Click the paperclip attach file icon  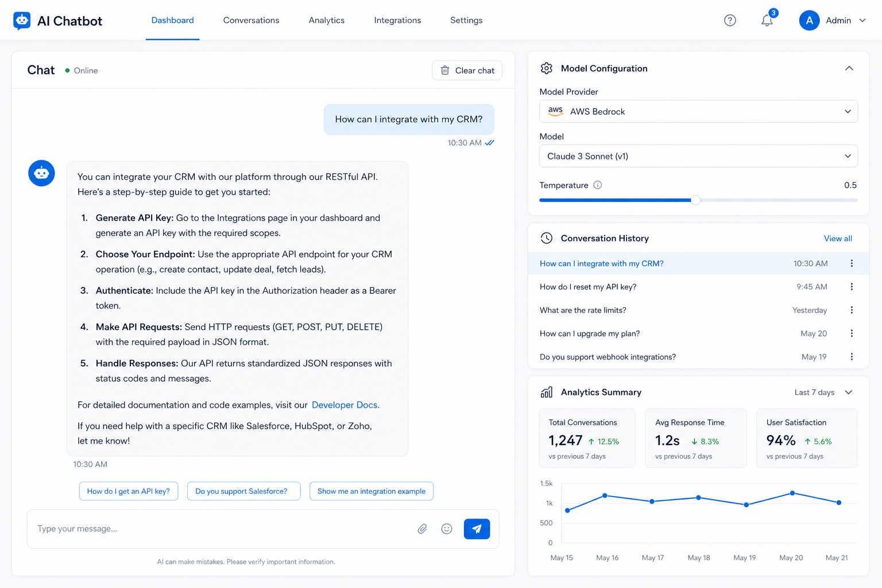click(x=422, y=529)
